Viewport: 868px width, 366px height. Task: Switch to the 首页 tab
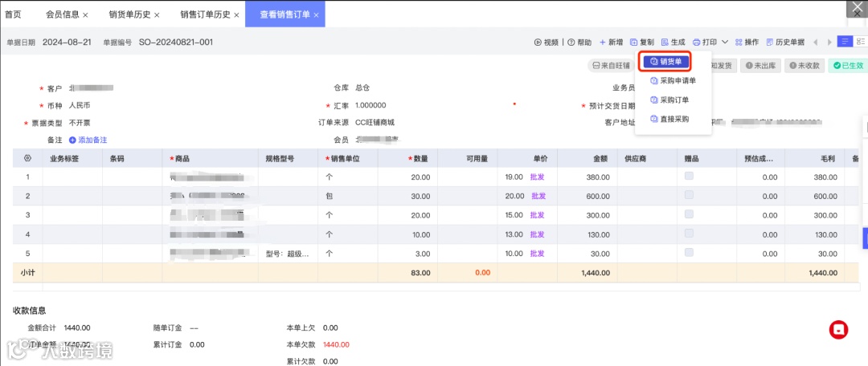pos(13,14)
